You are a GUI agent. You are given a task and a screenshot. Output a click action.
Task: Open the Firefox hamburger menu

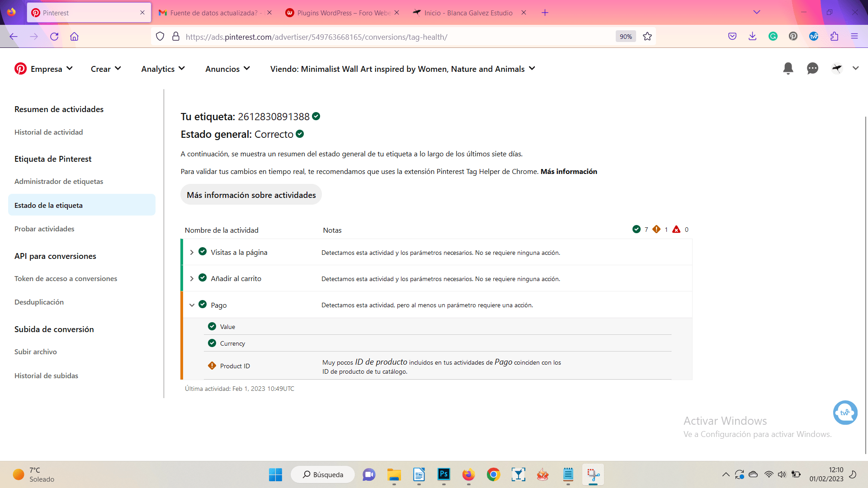(x=854, y=37)
